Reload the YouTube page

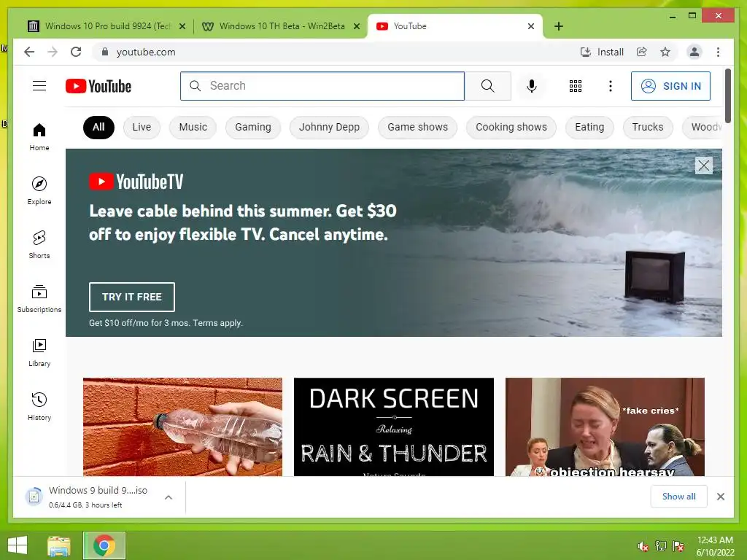(x=76, y=52)
